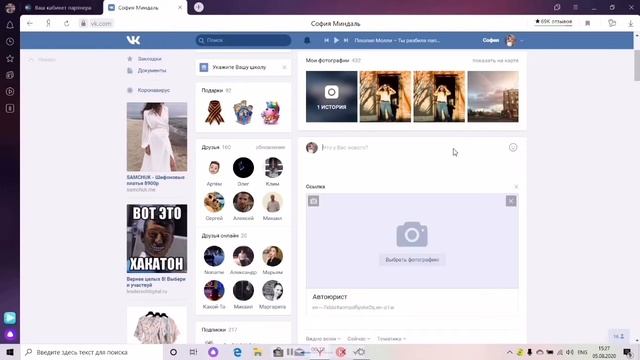Close the 'София Миндаль' tab

[180, 8]
